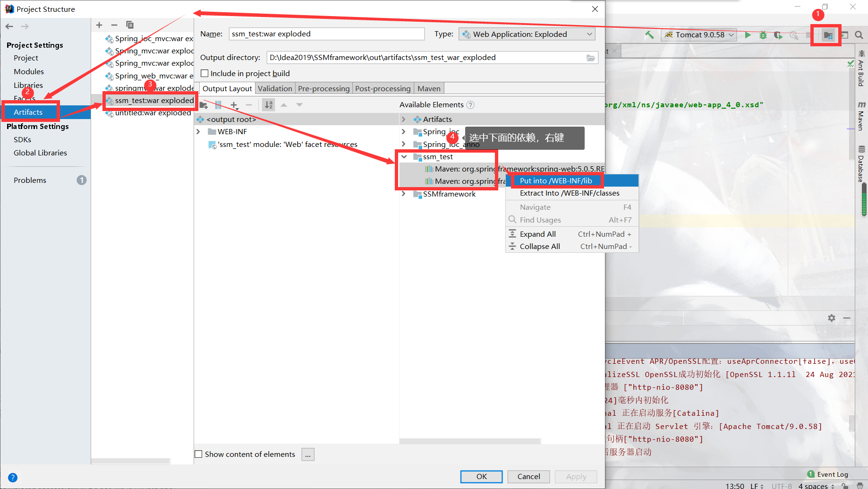Image resolution: width=868 pixels, height=489 pixels.
Task: Open the Ant Build tool window
Action: 861,69
